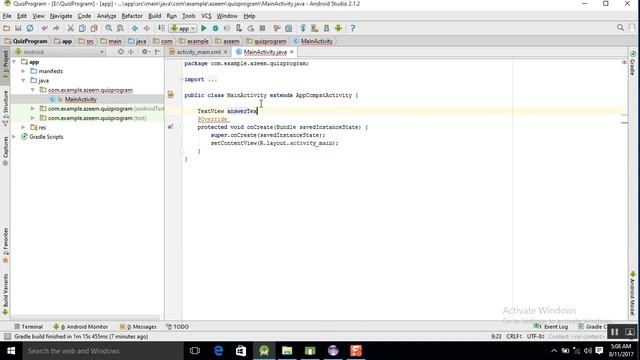Open the app run configuration dropdown
The width and height of the screenshot is (640, 360).
pos(182,28)
